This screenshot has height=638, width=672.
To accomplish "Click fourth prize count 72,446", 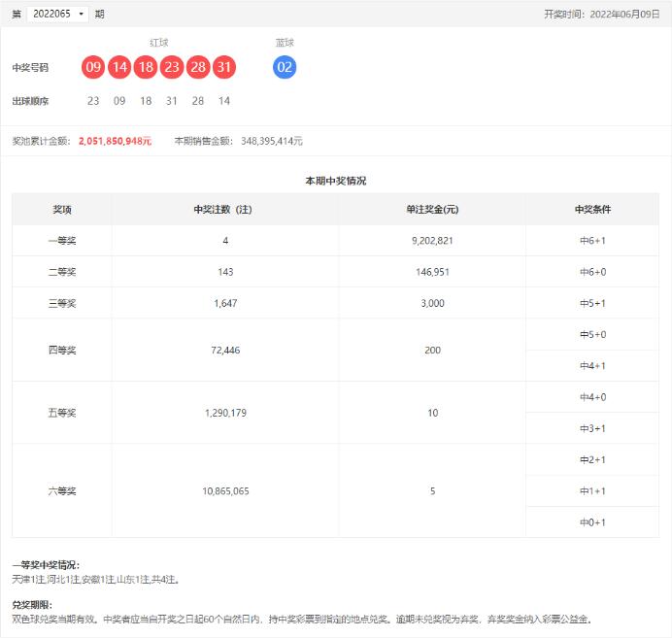I will 225,350.
